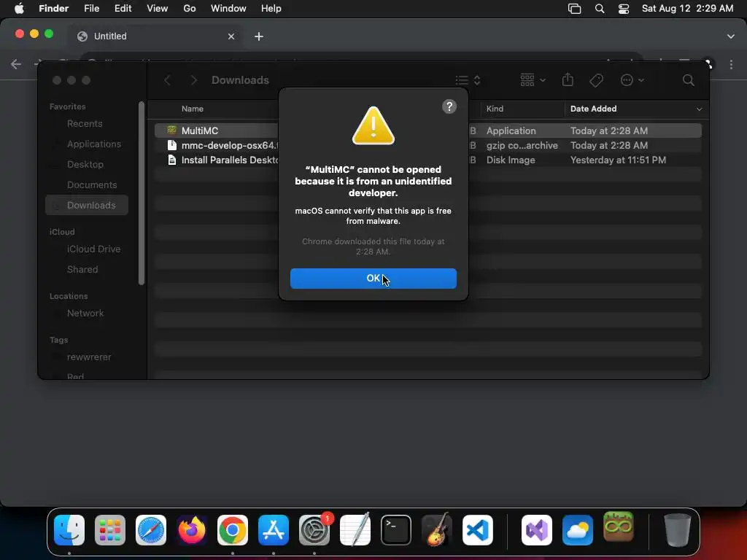Image resolution: width=747 pixels, height=560 pixels.
Task: Sort by Kind column header
Action: (495, 109)
